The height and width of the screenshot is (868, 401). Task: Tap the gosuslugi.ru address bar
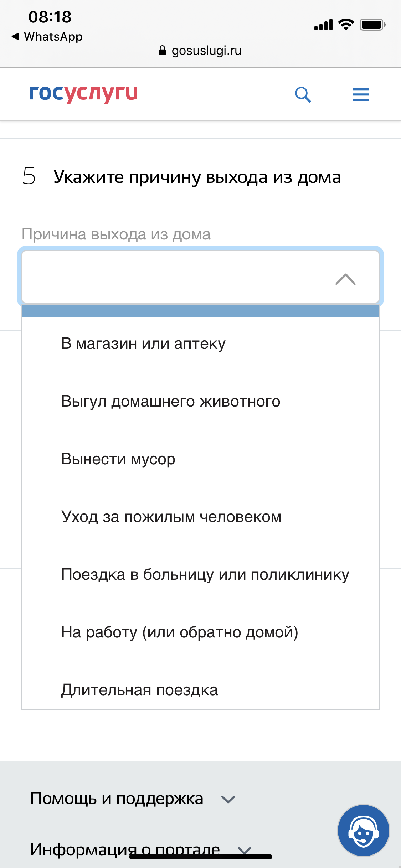[207, 51]
